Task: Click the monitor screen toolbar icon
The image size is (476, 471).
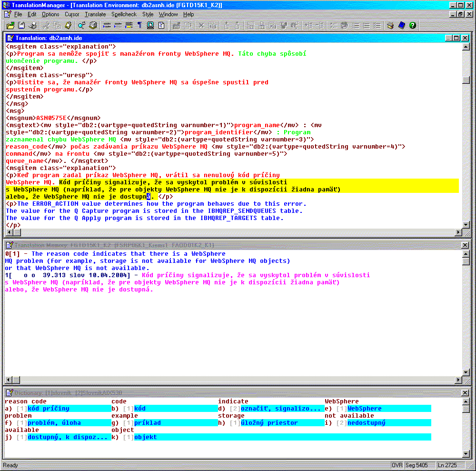Action: pyautogui.click(x=150, y=26)
